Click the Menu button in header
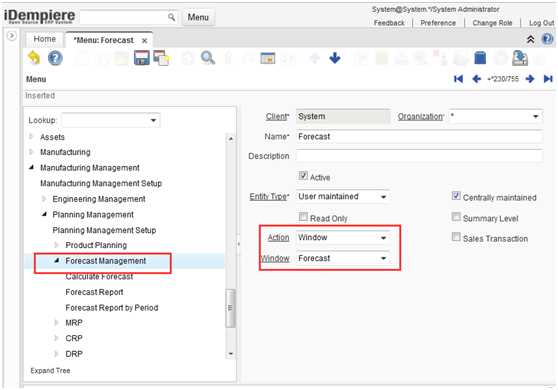The height and width of the screenshot is (390, 558). pyautogui.click(x=198, y=17)
